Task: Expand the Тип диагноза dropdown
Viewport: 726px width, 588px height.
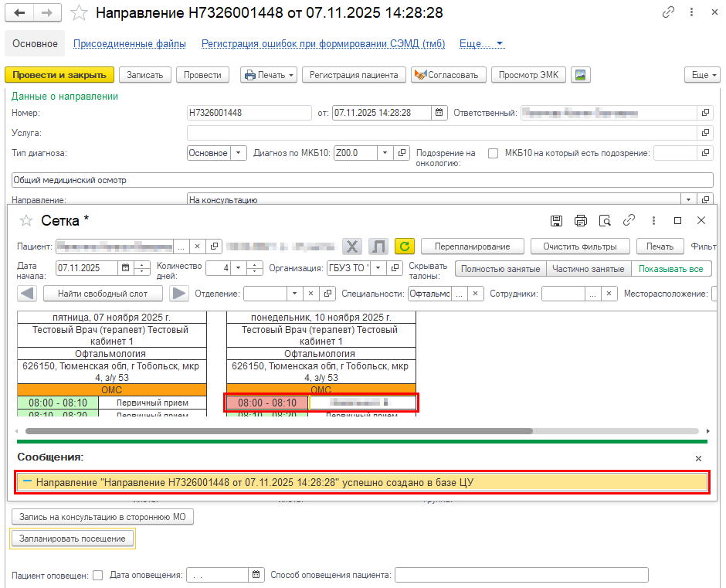Action: (239, 153)
